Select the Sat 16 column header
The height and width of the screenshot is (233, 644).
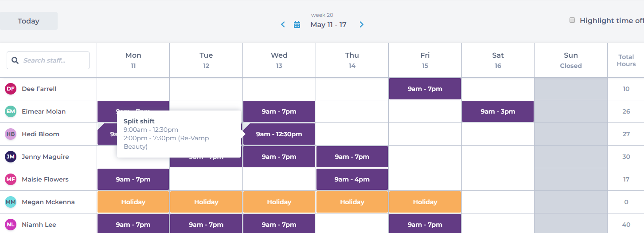coord(498,60)
